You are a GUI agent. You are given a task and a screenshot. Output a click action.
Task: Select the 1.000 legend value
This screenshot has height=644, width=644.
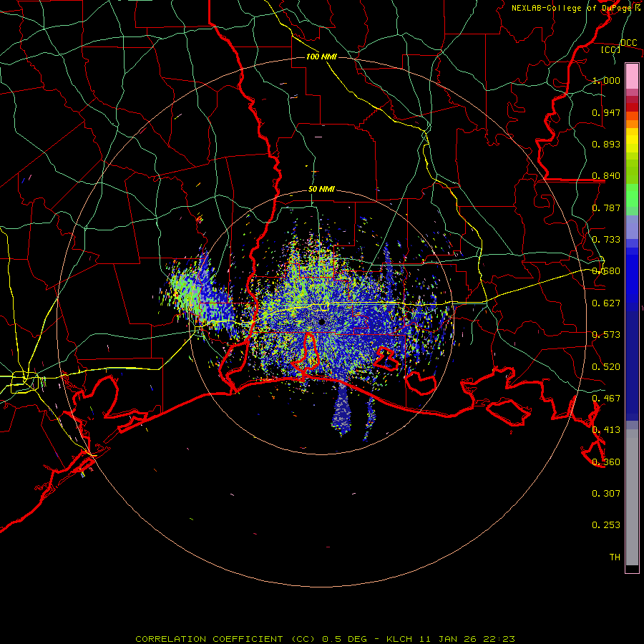pos(606,80)
